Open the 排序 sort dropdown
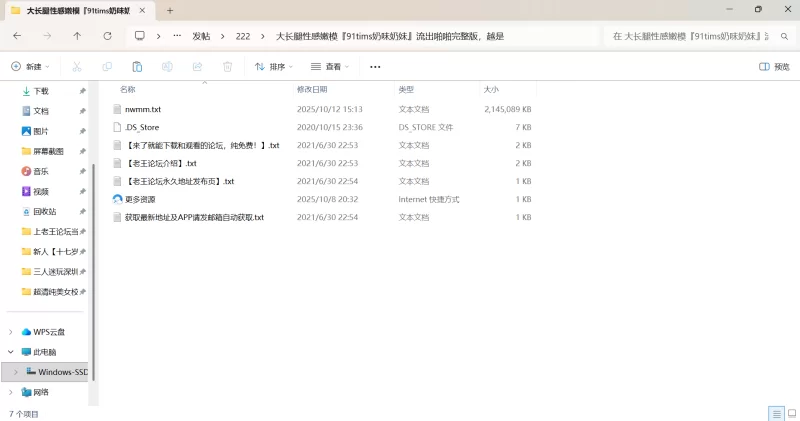 point(275,67)
